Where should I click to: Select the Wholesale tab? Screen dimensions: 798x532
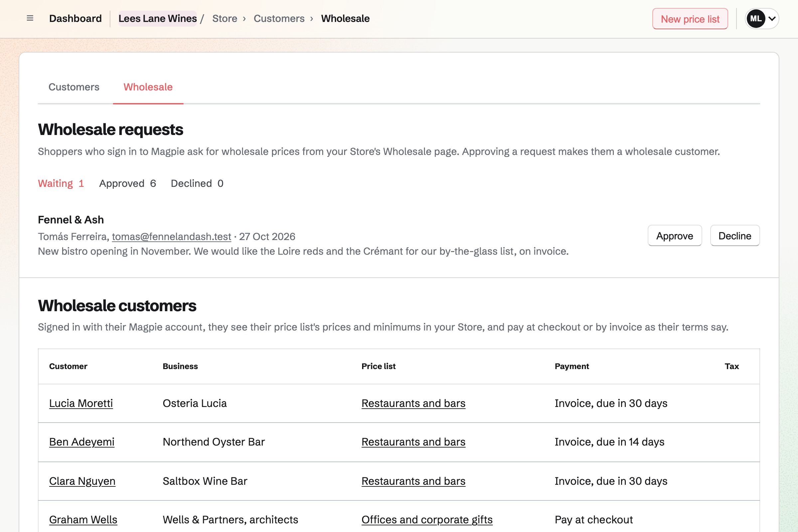click(148, 87)
